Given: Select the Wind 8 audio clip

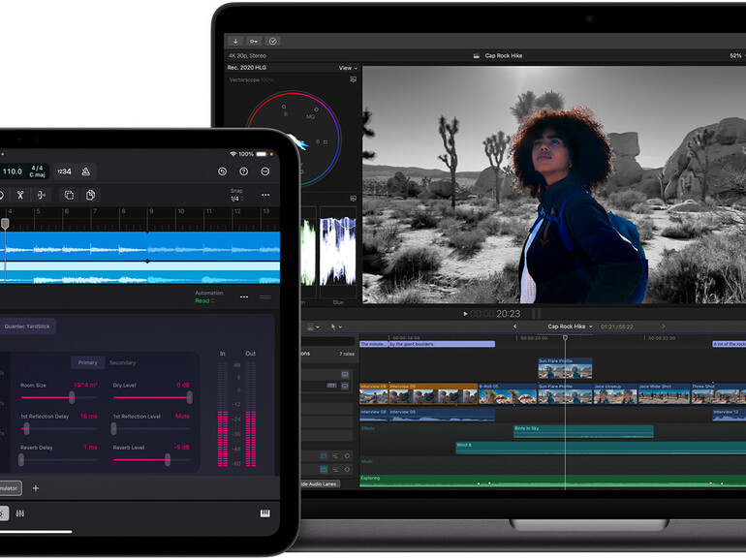Looking at the screenshot, I should 601,449.
